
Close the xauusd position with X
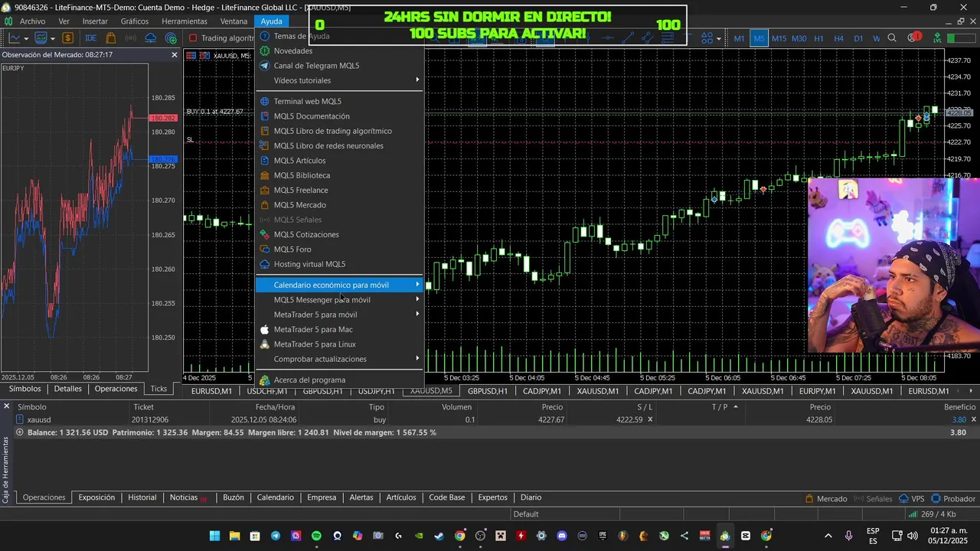(974, 419)
